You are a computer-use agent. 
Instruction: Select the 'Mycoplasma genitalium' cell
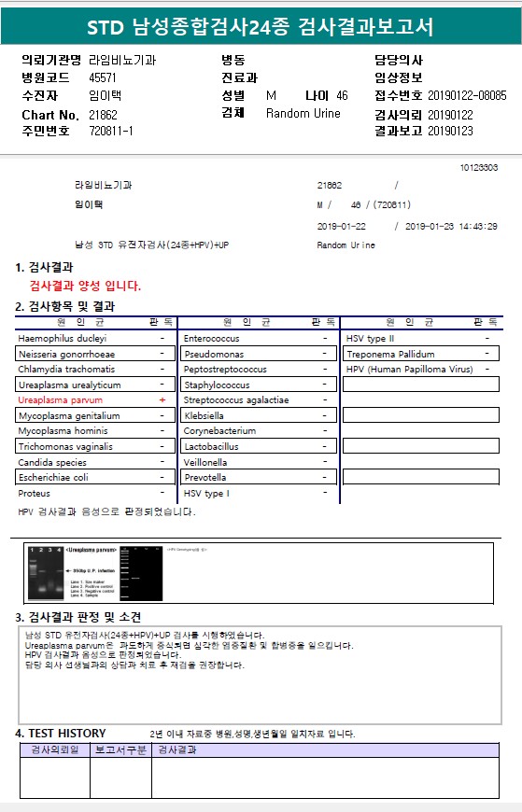[96, 415]
